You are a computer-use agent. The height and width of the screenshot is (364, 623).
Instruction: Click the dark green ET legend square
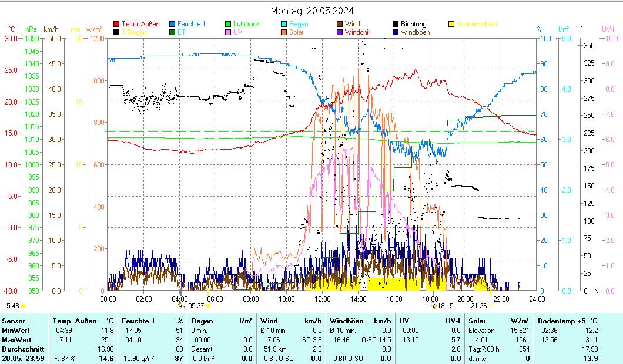point(172,32)
